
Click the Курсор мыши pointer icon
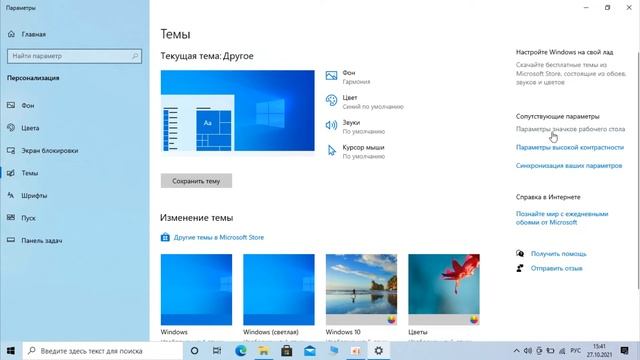tap(331, 150)
